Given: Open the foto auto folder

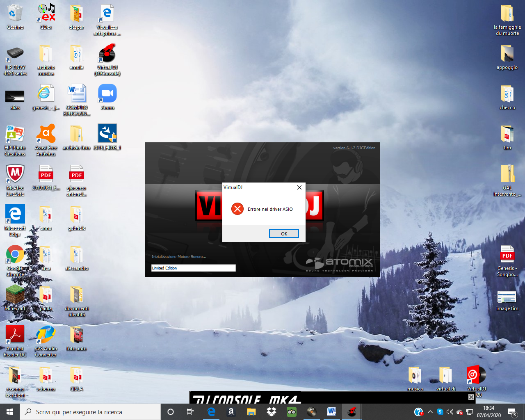Looking at the screenshot, I should pyautogui.click(x=77, y=338).
